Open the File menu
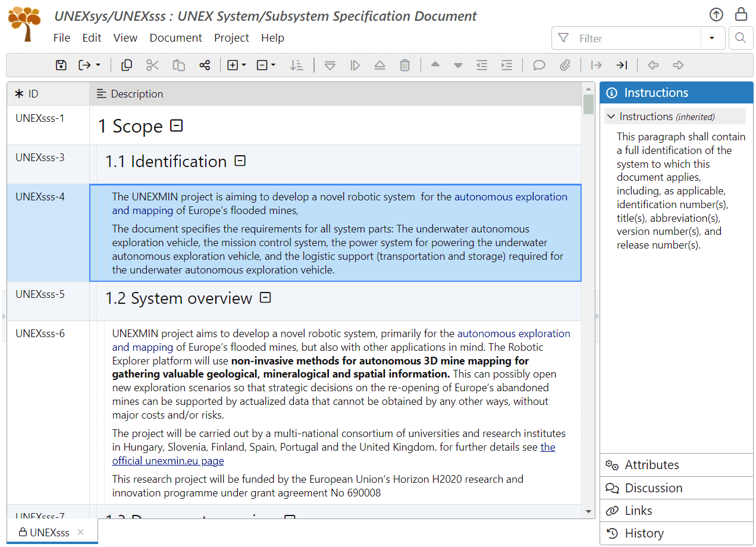This screenshot has height=547, width=756. point(62,38)
